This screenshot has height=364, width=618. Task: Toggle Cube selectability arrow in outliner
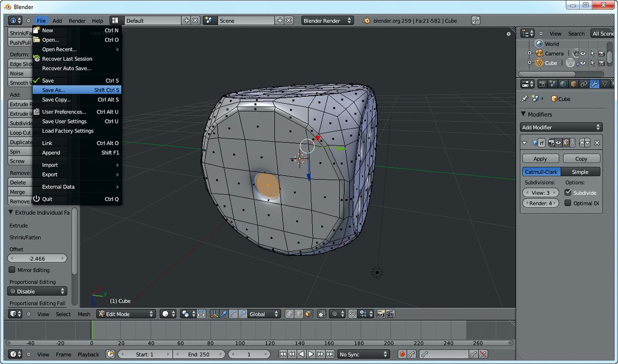point(592,63)
